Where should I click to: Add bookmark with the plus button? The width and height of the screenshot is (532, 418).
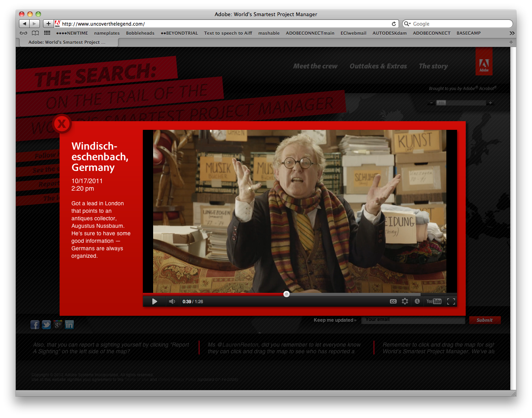click(x=48, y=24)
